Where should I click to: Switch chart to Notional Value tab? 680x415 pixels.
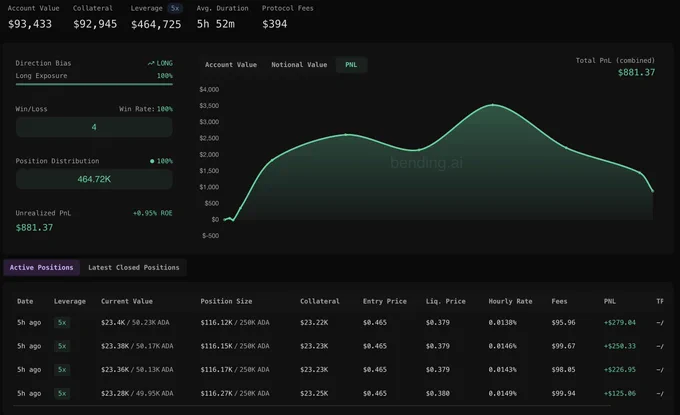(x=299, y=65)
